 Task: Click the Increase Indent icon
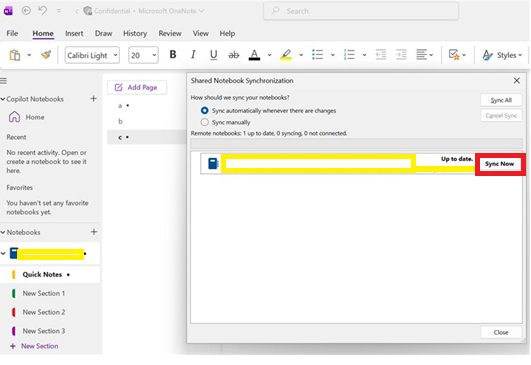[401, 55]
